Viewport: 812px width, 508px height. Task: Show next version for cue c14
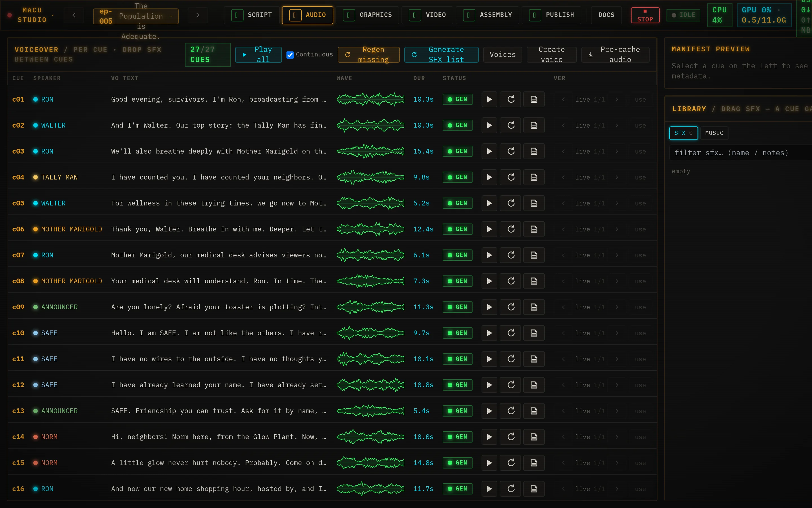tap(616, 437)
